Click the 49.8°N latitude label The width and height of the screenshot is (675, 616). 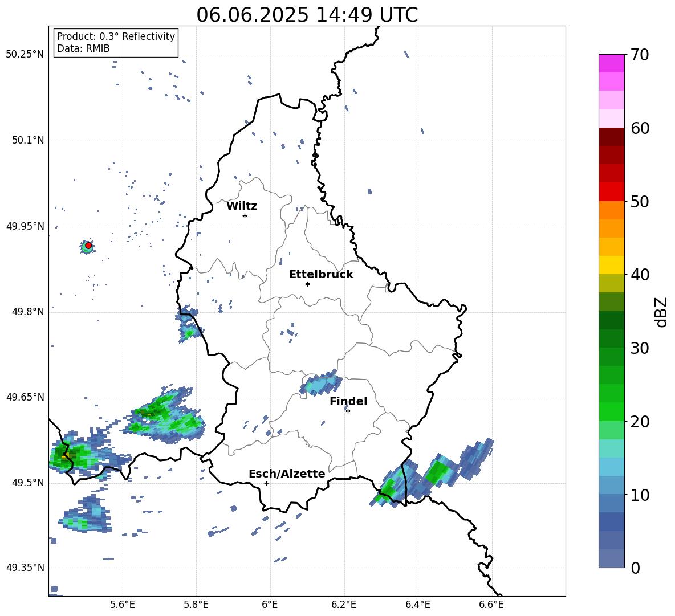click(28, 312)
